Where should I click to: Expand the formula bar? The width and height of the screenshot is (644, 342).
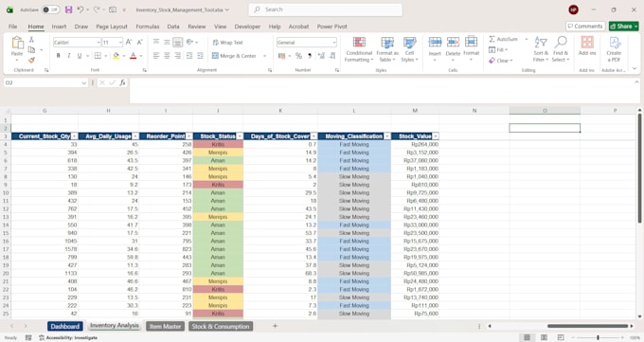coord(636,82)
